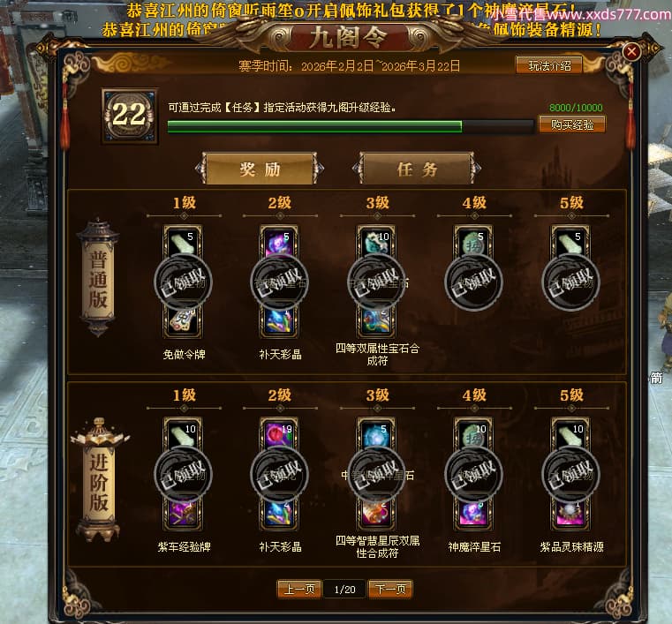This screenshot has width=672, height=624.
Task: Click the 四等智慧星辰双属性合成符 icon
Action: tap(376, 514)
